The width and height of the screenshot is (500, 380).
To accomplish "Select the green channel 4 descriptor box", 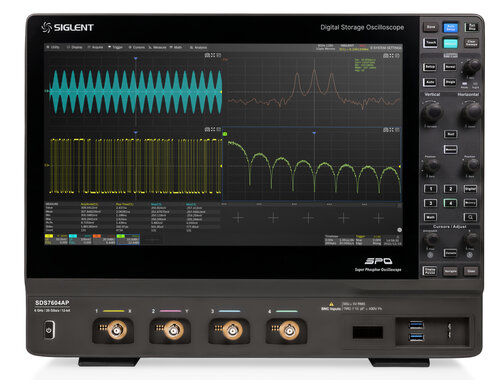I will pos(128,239).
